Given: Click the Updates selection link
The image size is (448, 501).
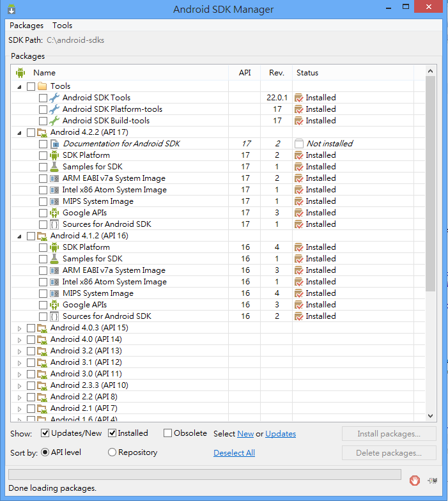Looking at the screenshot, I should 281,433.
